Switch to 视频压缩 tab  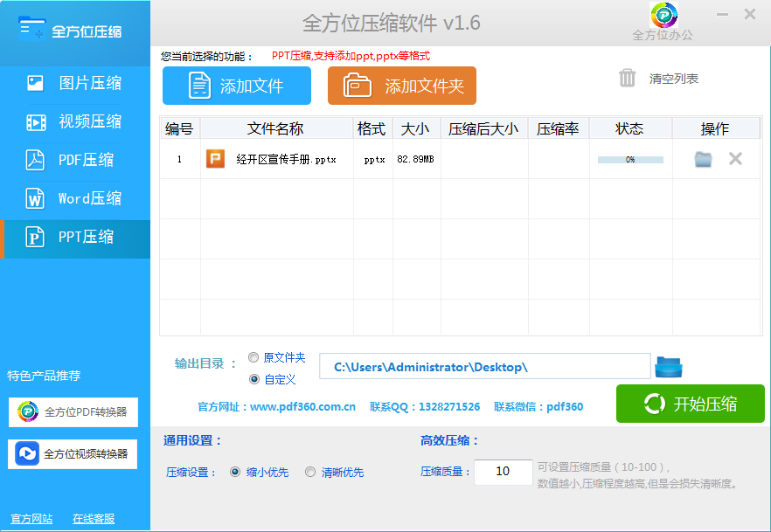tap(75, 121)
